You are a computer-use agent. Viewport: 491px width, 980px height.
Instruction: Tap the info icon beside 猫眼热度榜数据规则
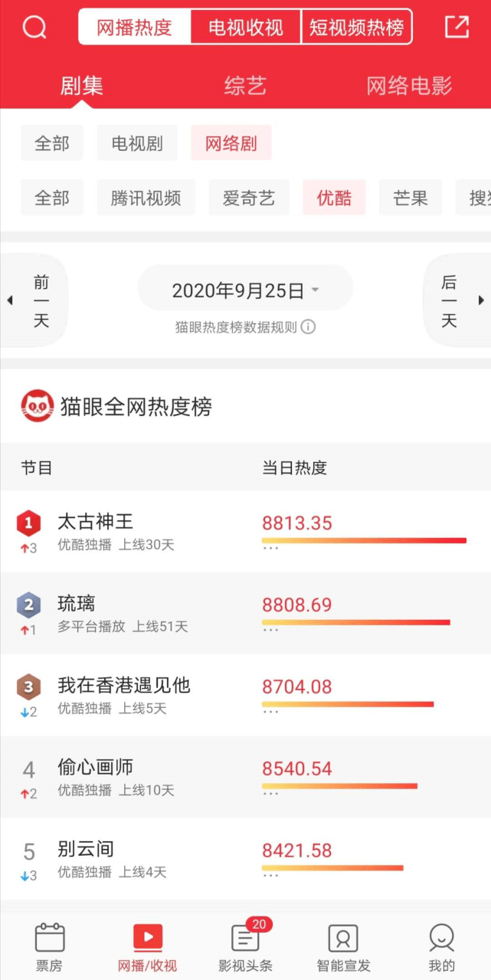coord(308,327)
